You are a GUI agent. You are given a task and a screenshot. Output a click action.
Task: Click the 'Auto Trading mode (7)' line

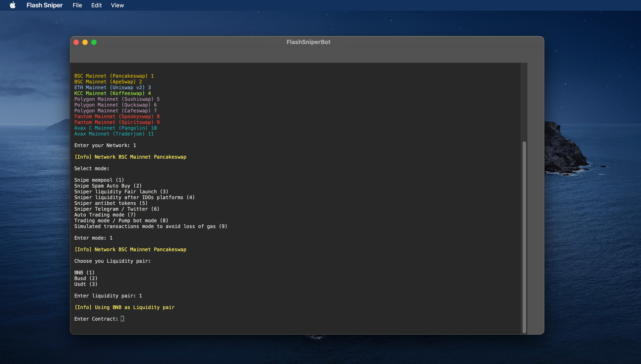click(105, 215)
